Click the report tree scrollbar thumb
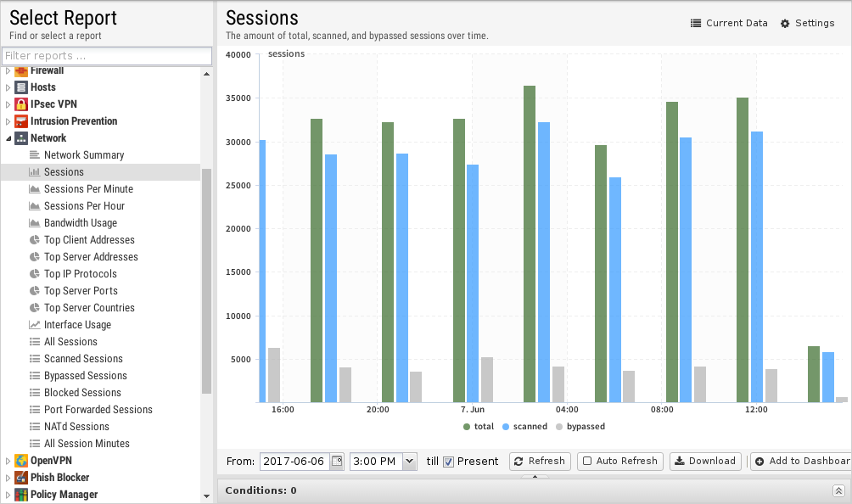Image resolution: width=852 pixels, height=504 pixels. point(206,281)
